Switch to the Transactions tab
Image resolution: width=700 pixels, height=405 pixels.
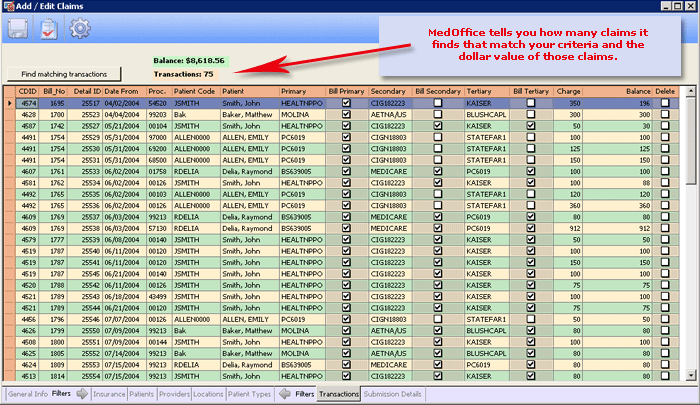click(x=339, y=395)
